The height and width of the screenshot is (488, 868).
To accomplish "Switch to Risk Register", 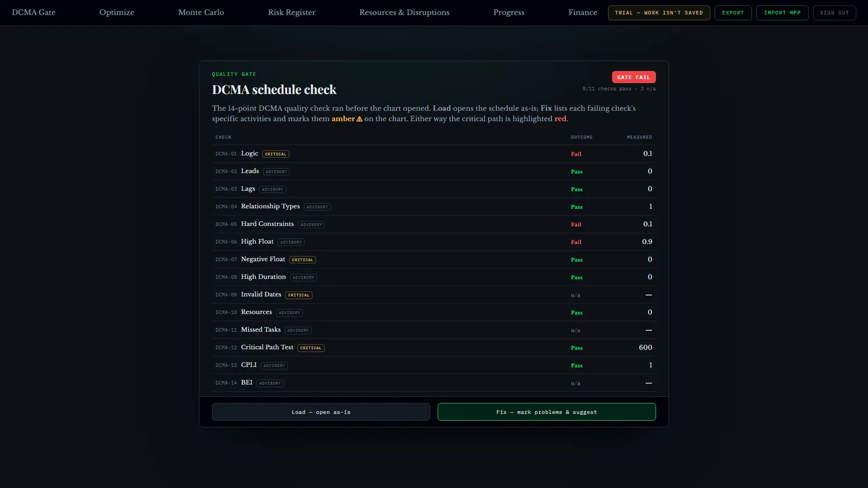I will pos(291,12).
